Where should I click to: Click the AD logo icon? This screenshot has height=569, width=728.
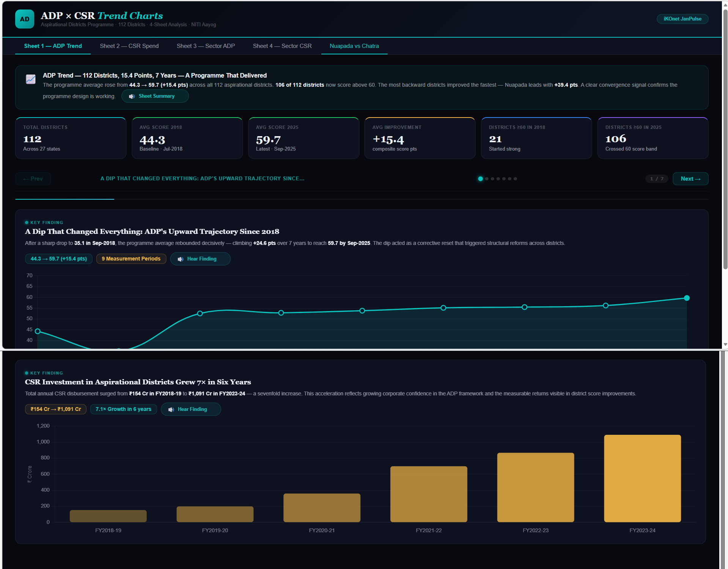[x=25, y=19]
